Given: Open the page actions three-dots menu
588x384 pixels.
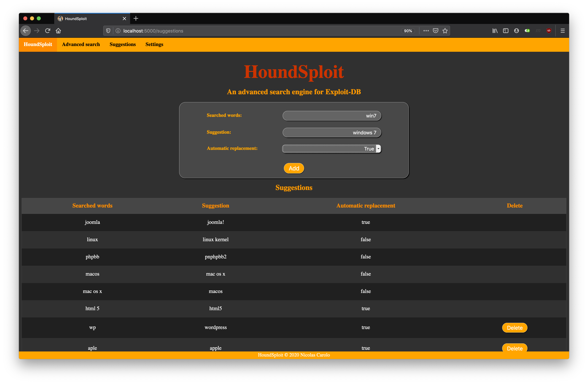Looking at the screenshot, I should coord(426,31).
